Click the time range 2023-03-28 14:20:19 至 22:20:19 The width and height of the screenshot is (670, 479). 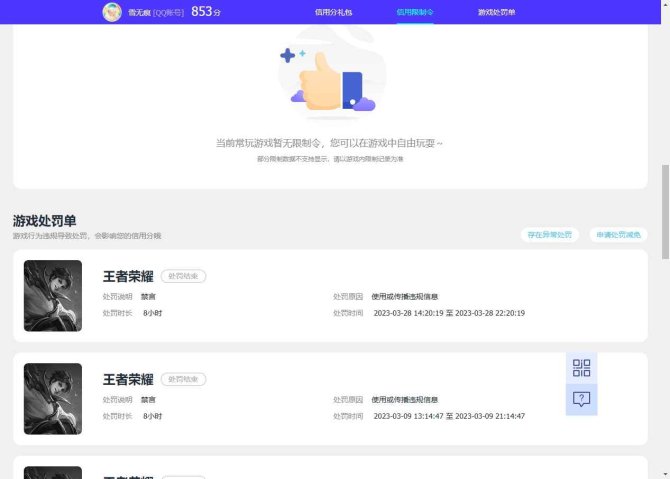click(449, 313)
